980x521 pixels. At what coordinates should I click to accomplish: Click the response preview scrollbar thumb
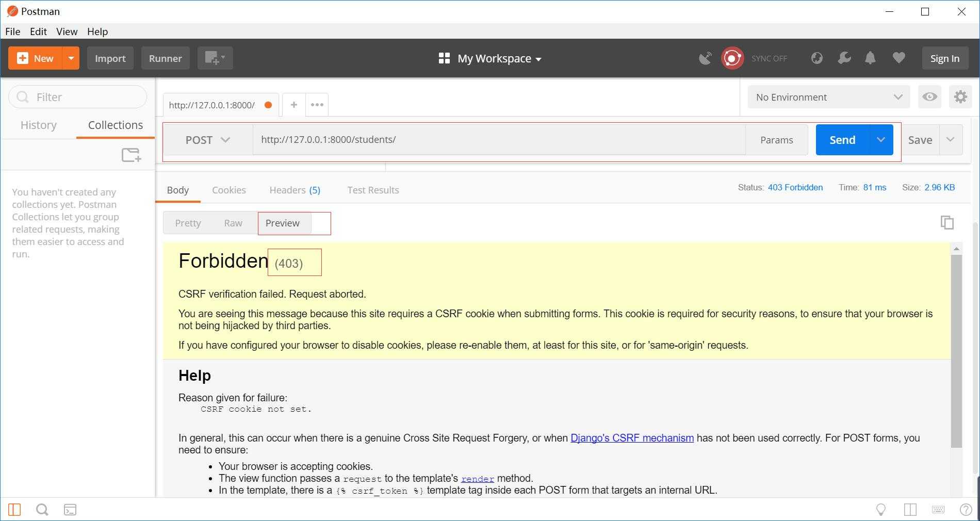(956, 351)
